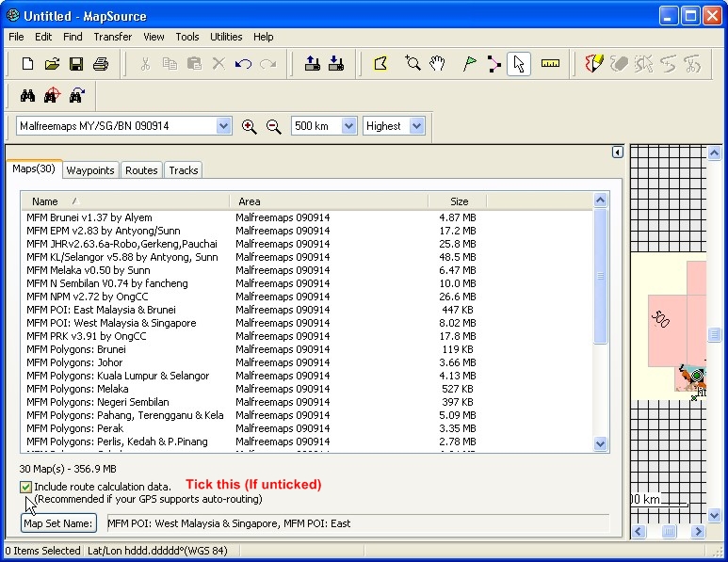The width and height of the screenshot is (728, 562).
Task: Switch to the Tracks tab
Action: (184, 170)
